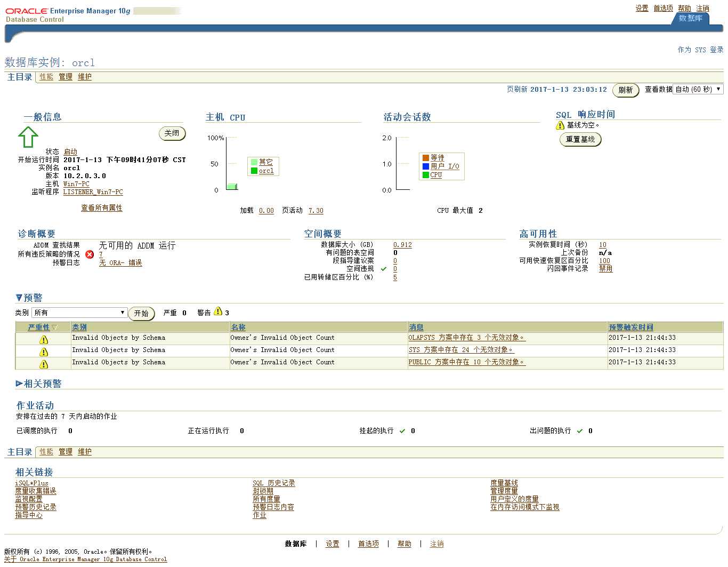Open the 设置 link in the header
The height and width of the screenshot is (567, 728).
(x=642, y=8)
